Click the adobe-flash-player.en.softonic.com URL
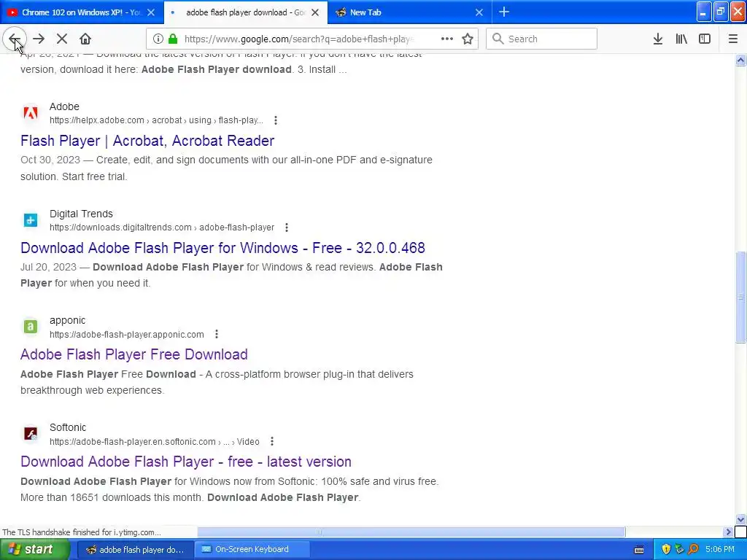This screenshot has height=560, width=747. 155,441
